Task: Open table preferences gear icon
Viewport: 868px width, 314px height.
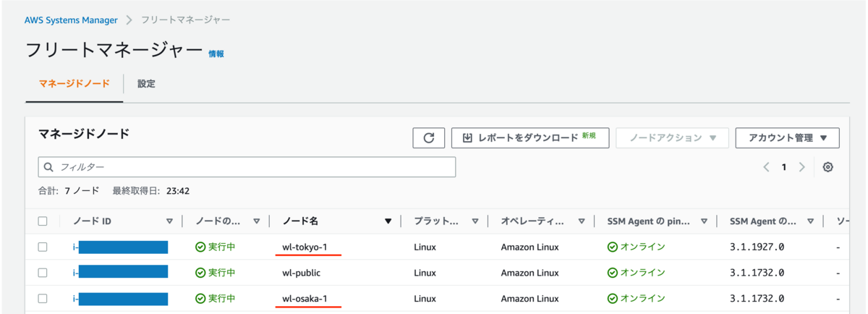Action: point(828,167)
